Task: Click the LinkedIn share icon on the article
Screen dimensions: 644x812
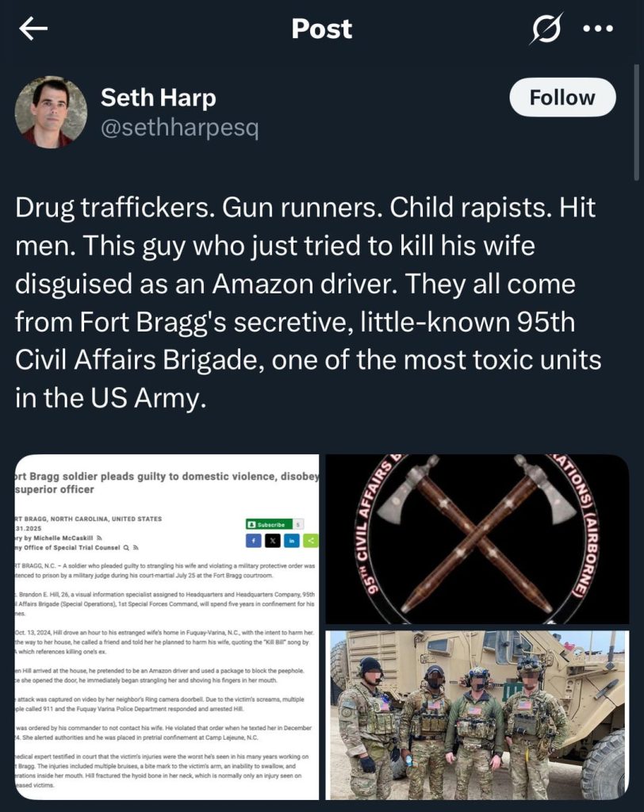Action: (291, 540)
